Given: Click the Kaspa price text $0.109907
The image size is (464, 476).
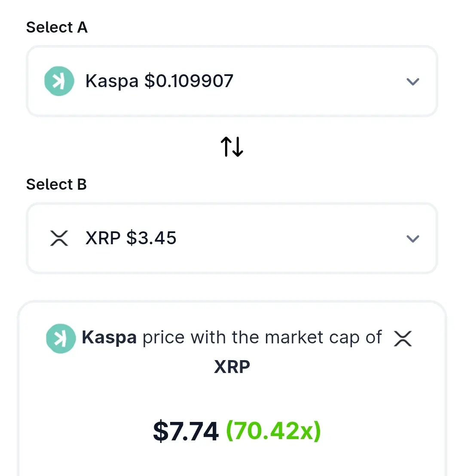Looking at the screenshot, I should pos(189,81).
